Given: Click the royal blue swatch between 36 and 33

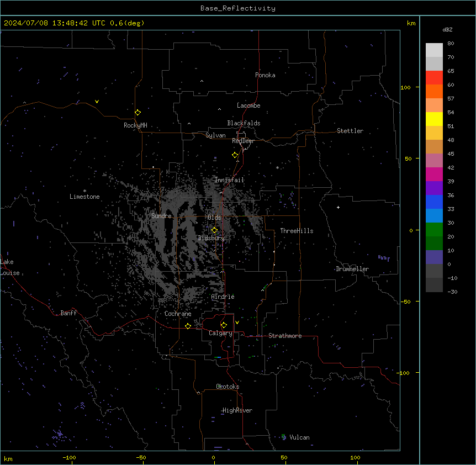Looking at the screenshot, I should [434, 202].
